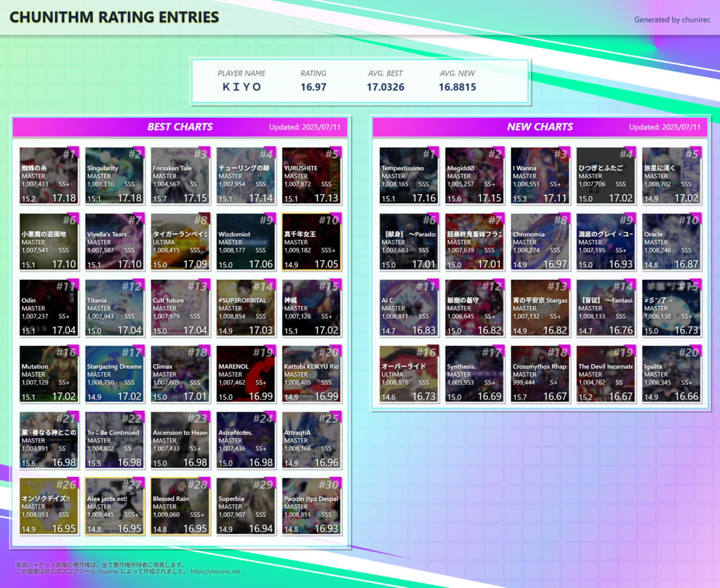Select The Devil Incarnate chart card
The width and height of the screenshot is (720, 588).
[x=605, y=374]
